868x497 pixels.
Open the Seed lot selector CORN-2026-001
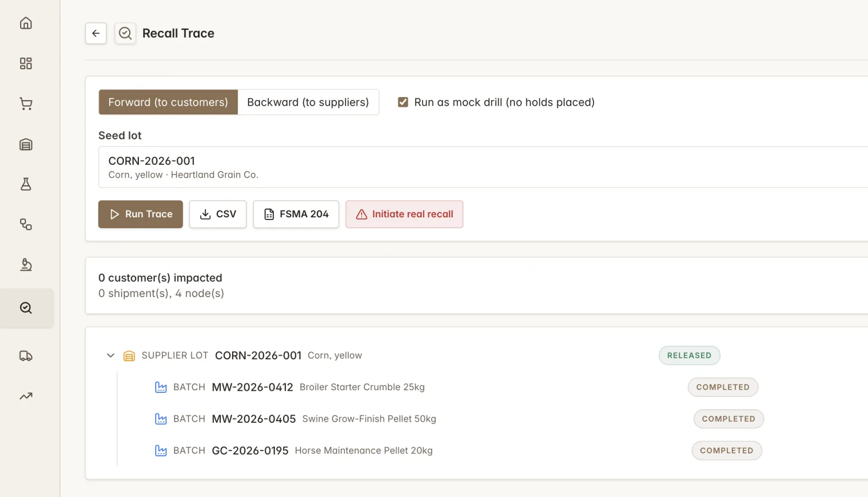[x=483, y=167]
